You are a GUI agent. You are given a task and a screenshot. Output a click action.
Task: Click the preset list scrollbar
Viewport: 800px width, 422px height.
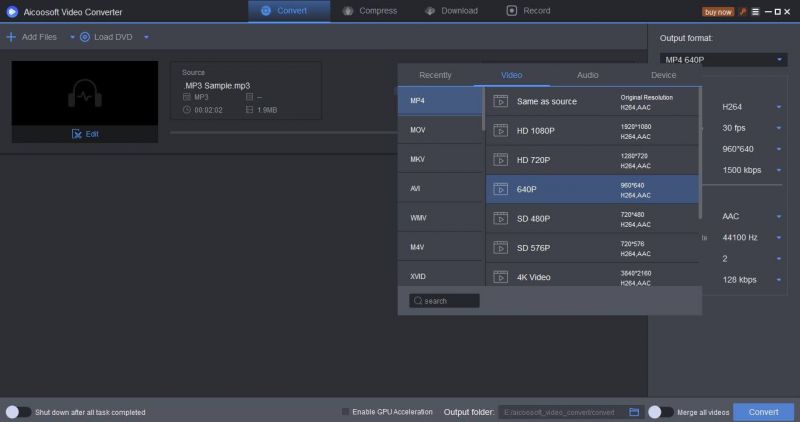pyautogui.click(x=700, y=153)
